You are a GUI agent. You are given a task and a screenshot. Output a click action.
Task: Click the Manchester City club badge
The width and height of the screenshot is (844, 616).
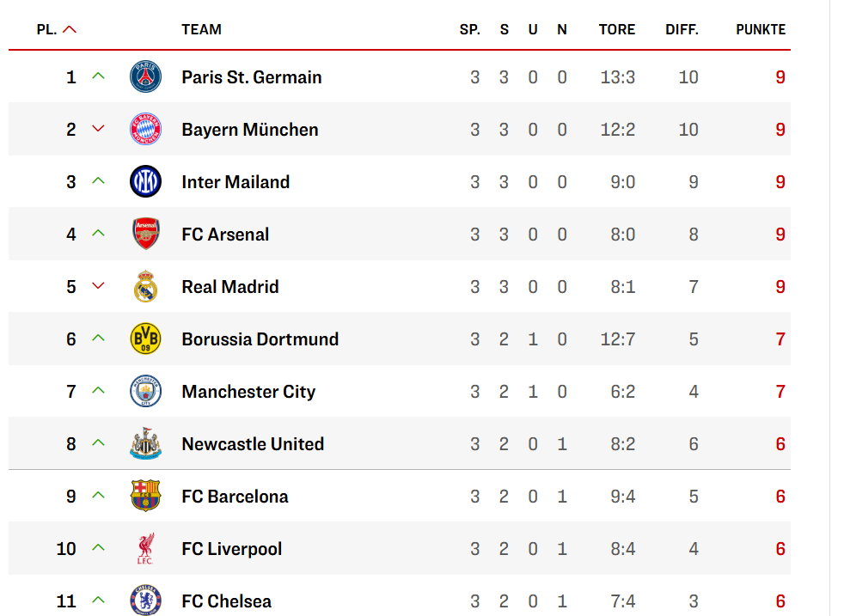click(145, 392)
